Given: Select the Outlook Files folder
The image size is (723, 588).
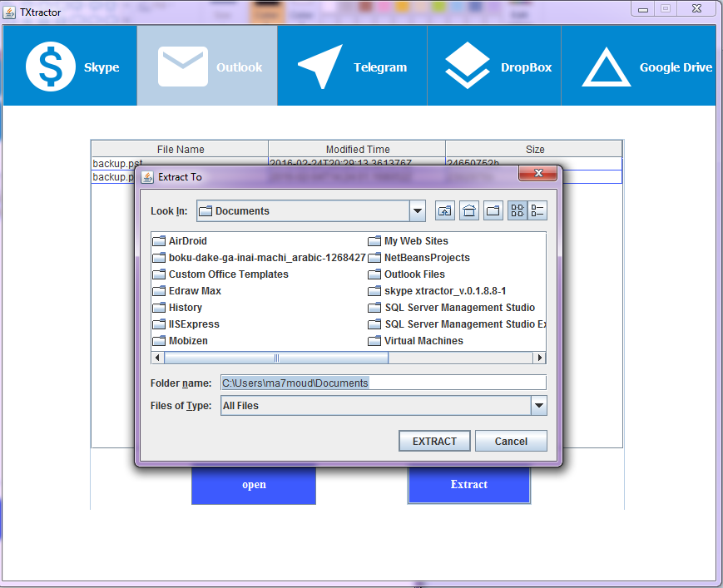Looking at the screenshot, I should pos(406,274).
